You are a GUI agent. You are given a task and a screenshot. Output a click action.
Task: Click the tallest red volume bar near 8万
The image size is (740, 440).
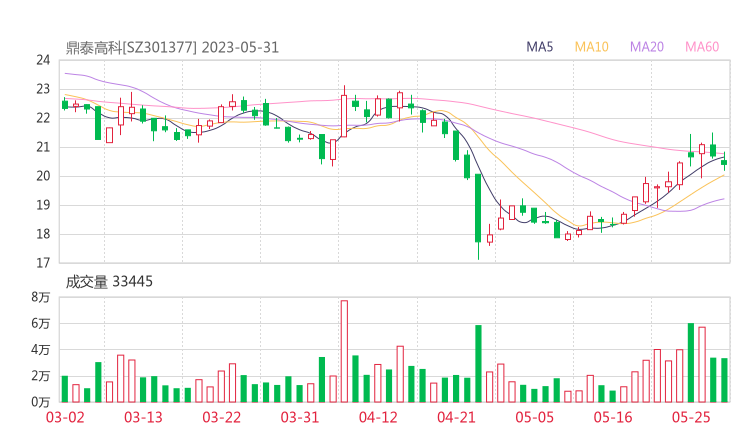344,351
